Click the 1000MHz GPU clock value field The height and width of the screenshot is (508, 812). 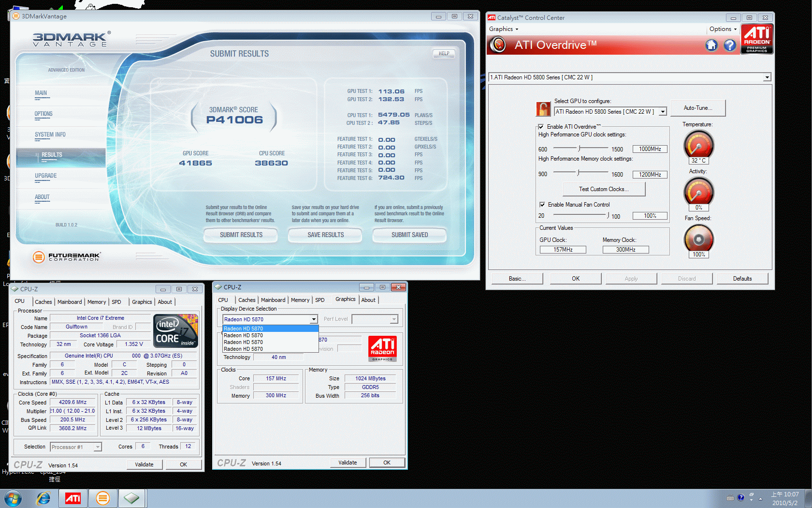click(650, 149)
